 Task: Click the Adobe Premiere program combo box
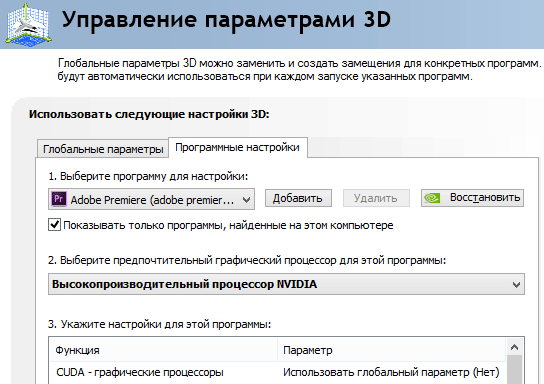151,199
